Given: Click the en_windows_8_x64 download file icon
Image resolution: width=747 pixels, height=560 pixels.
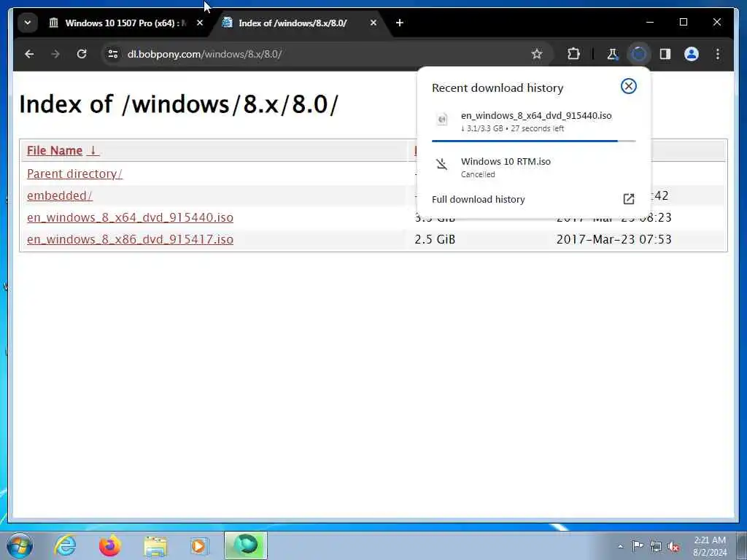Looking at the screenshot, I should [x=442, y=119].
